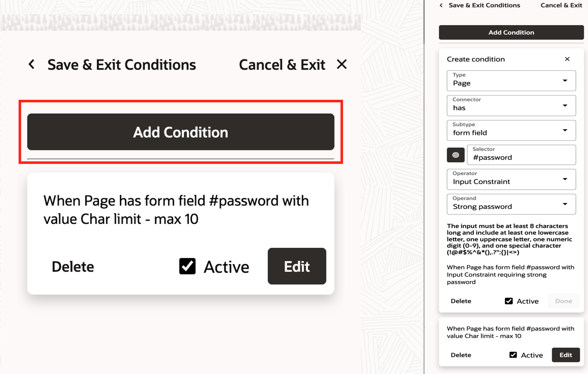Click Delete in the Create condition card
The height and width of the screenshot is (374, 588).
point(461,301)
